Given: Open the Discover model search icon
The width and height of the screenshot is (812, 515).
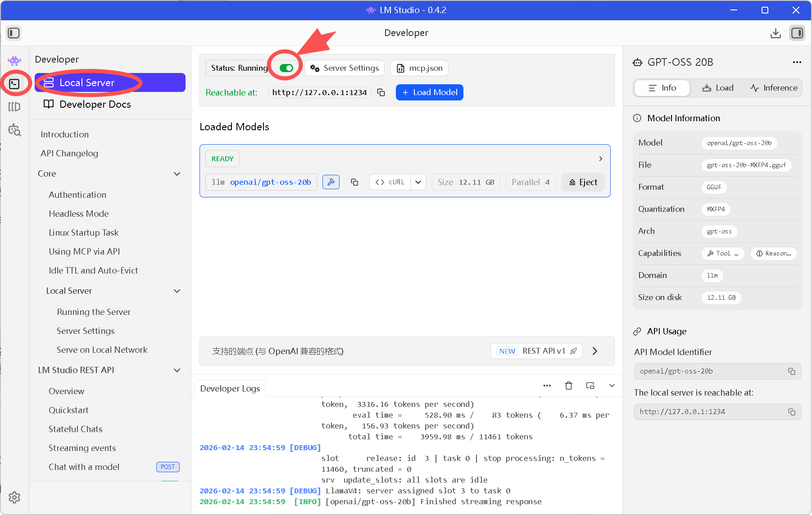Looking at the screenshot, I should [14, 130].
